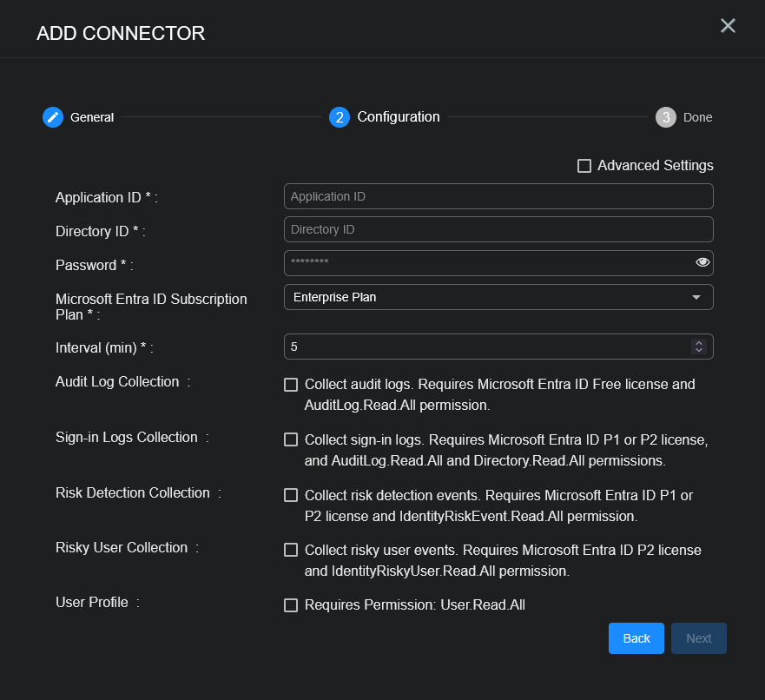Increase the Interval value with up arrow
Viewport: 765px width, 700px height.
click(698, 343)
